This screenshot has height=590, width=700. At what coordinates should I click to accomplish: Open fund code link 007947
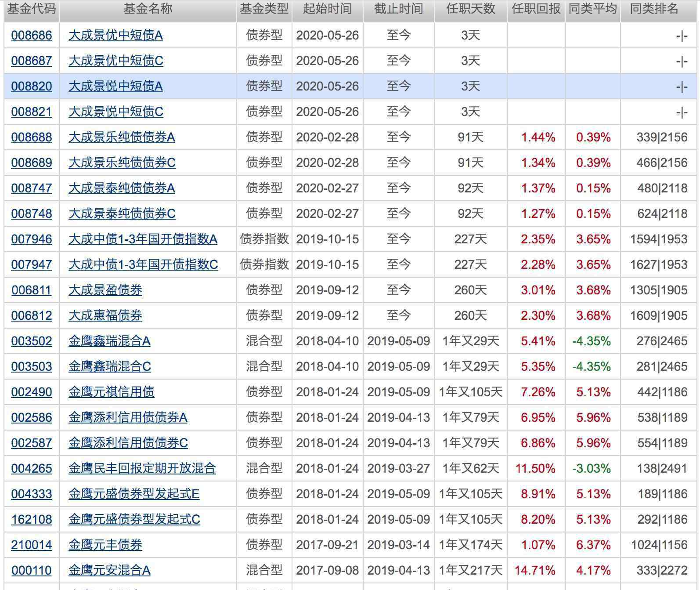[x=32, y=264]
